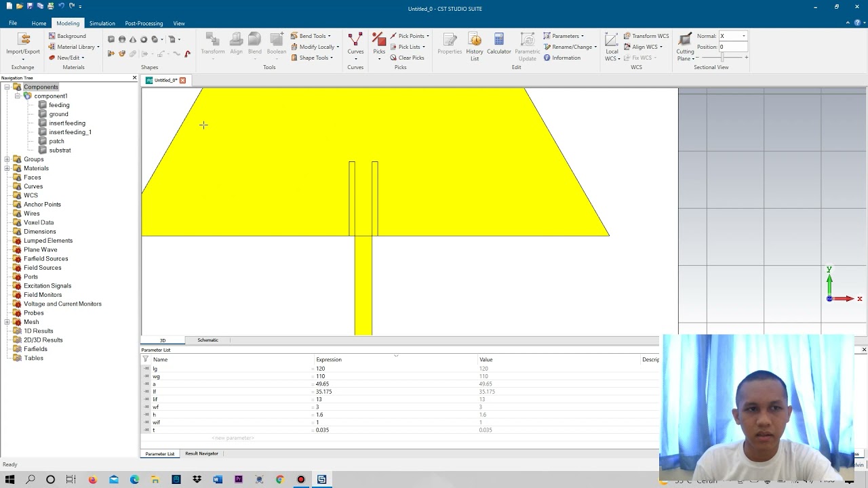Close the Navigation Tree panel
This screenshot has width=868, height=488.
[134, 78]
